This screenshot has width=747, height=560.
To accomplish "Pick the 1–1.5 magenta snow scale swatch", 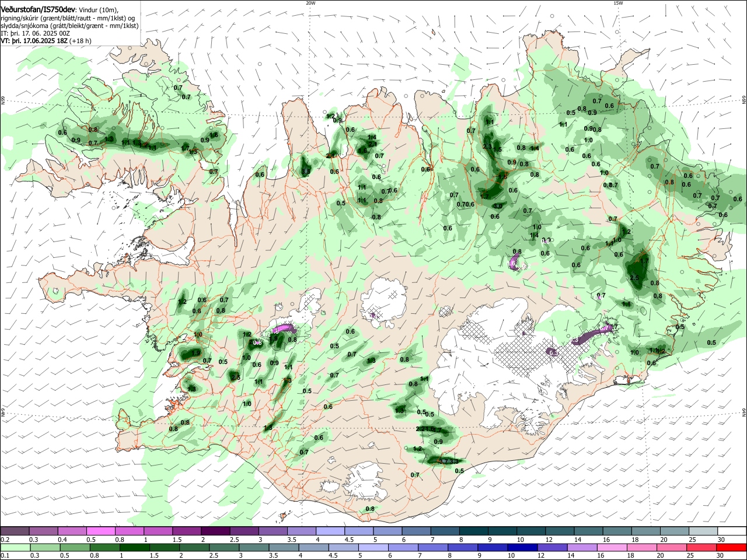I will pyautogui.click(x=158, y=531).
